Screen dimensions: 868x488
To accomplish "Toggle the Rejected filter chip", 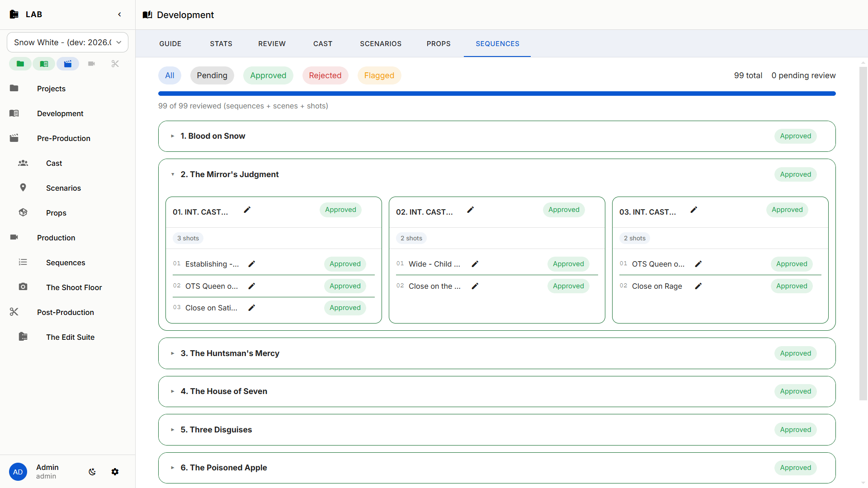I will (x=325, y=75).
